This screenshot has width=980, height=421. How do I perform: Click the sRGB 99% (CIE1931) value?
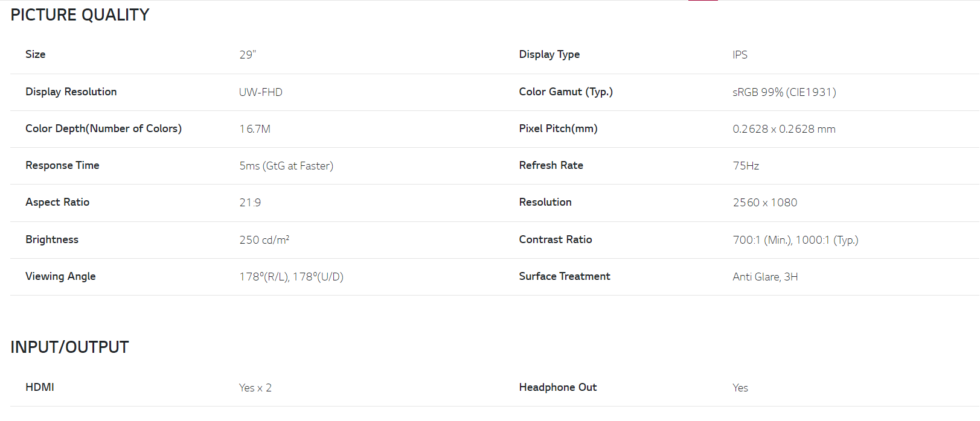(x=784, y=92)
